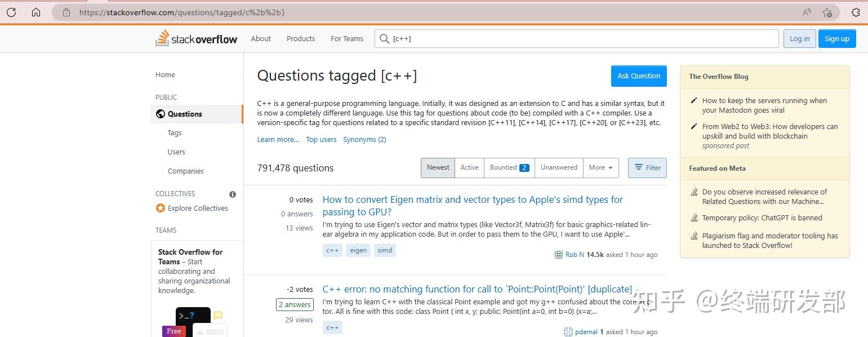Open the More sorting dropdown

[x=600, y=167]
